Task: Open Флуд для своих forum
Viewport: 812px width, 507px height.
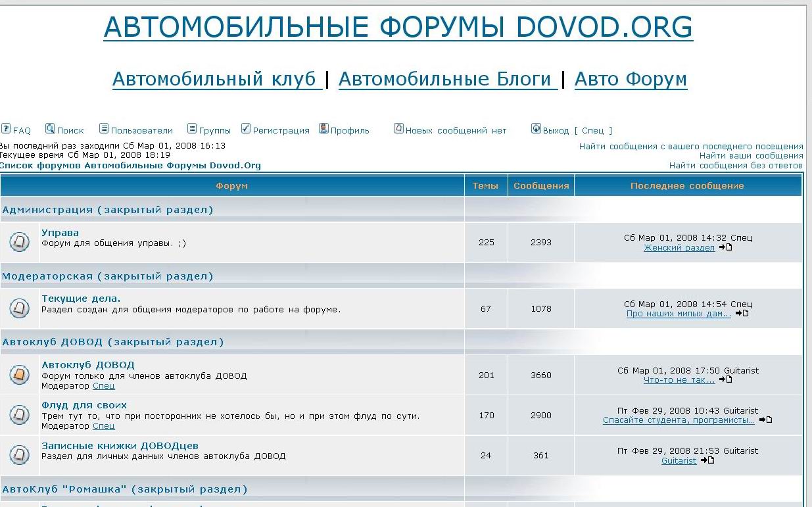Action: 84,405
